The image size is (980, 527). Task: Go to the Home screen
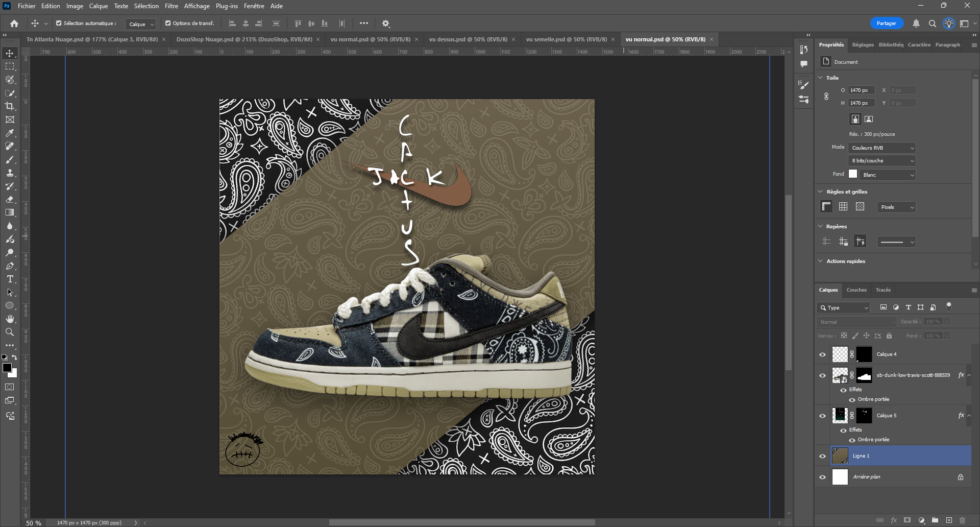tap(14, 23)
